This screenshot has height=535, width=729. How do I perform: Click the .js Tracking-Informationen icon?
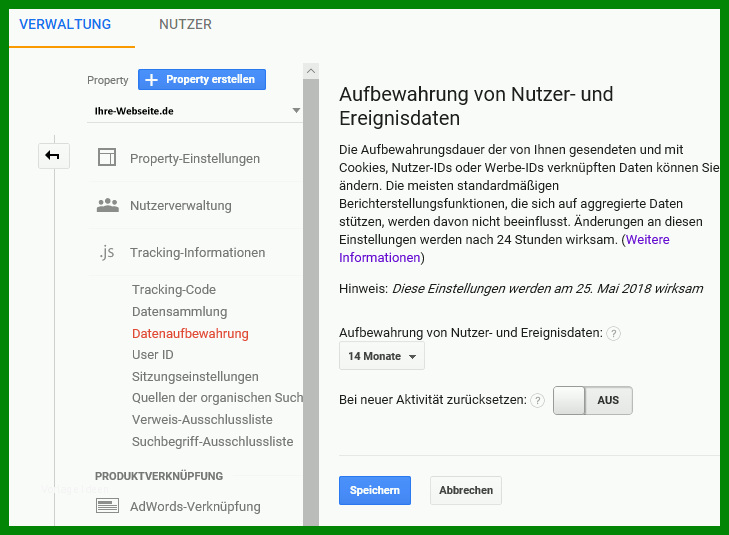coord(106,252)
